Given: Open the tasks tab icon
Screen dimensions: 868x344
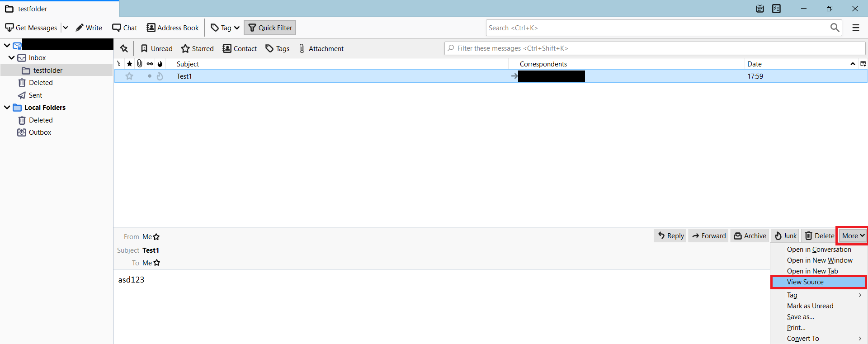Looking at the screenshot, I should (x=776, y=9).
